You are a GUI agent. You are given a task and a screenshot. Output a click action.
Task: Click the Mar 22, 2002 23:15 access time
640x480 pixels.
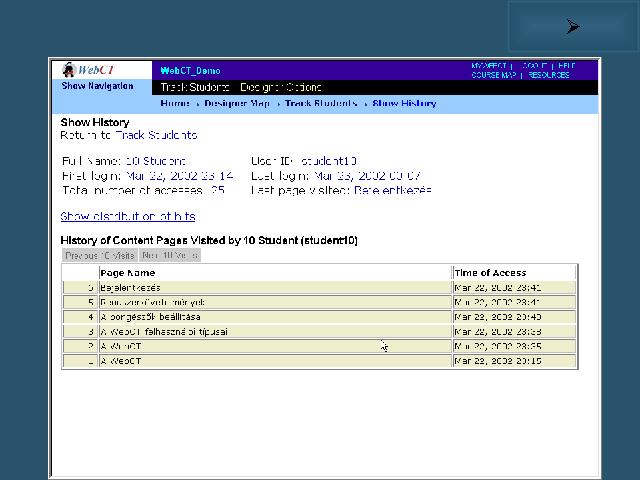pos(498,361)
